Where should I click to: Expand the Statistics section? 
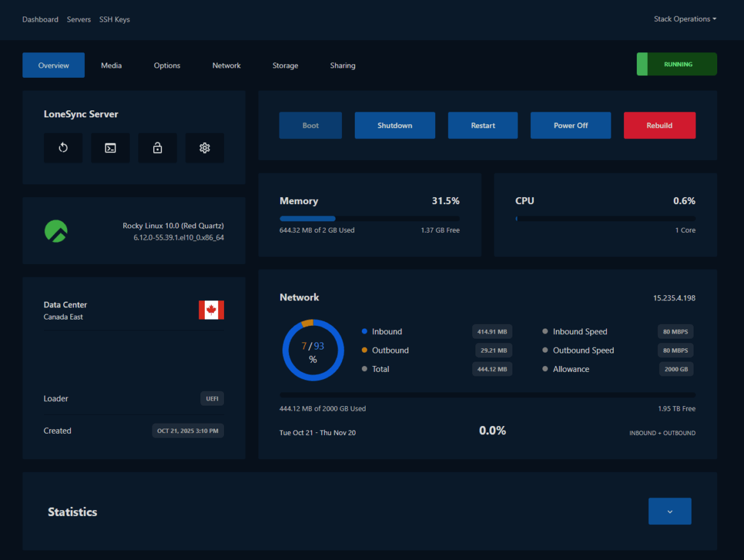(669, 511)
